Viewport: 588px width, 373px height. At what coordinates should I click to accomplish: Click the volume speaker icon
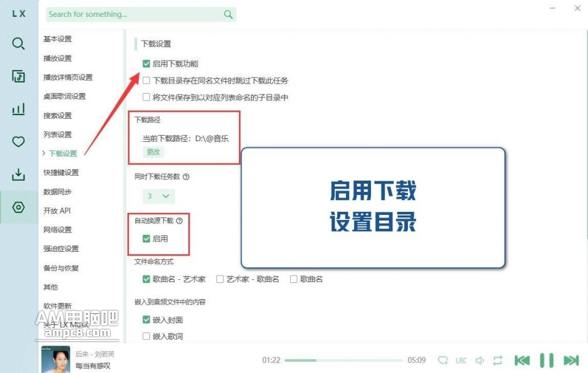pyautogui.click(x=480, y=361)
